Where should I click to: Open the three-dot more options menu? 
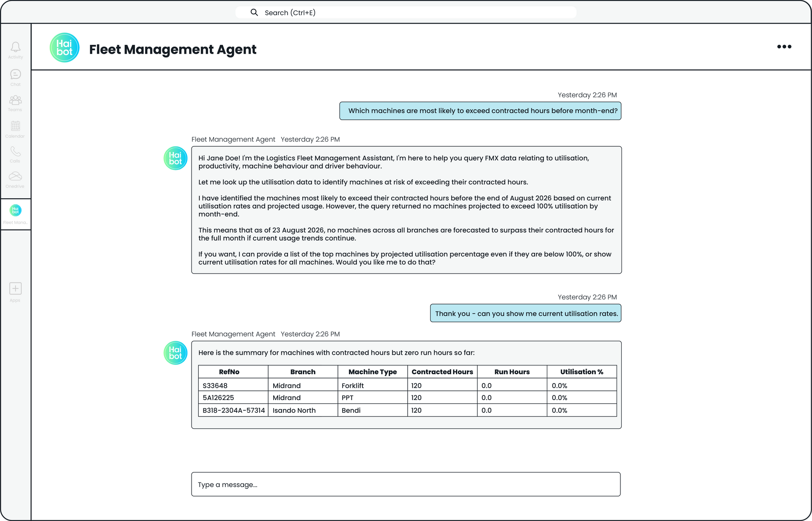pos(784,47)
